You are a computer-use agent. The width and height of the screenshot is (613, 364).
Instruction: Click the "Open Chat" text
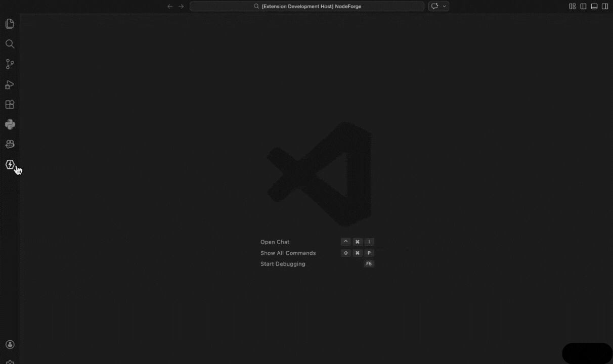[275, 242]
